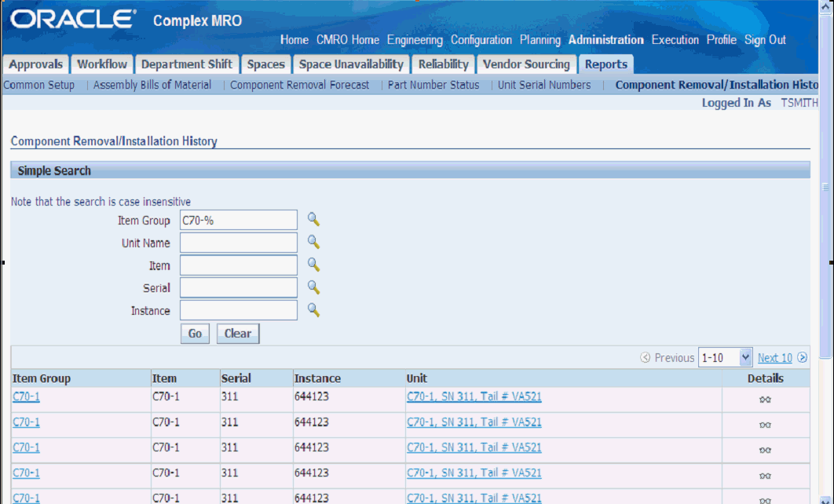Click the Unit column header
Image resolution: width=834 pixels, height=504 pixels.
coord(417,378)
